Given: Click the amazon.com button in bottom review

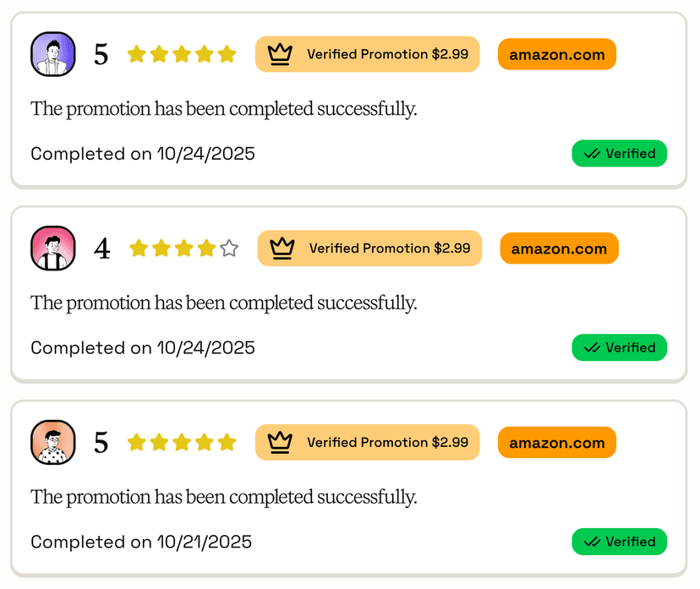Looking at the screenshot, I should [556, 443].
